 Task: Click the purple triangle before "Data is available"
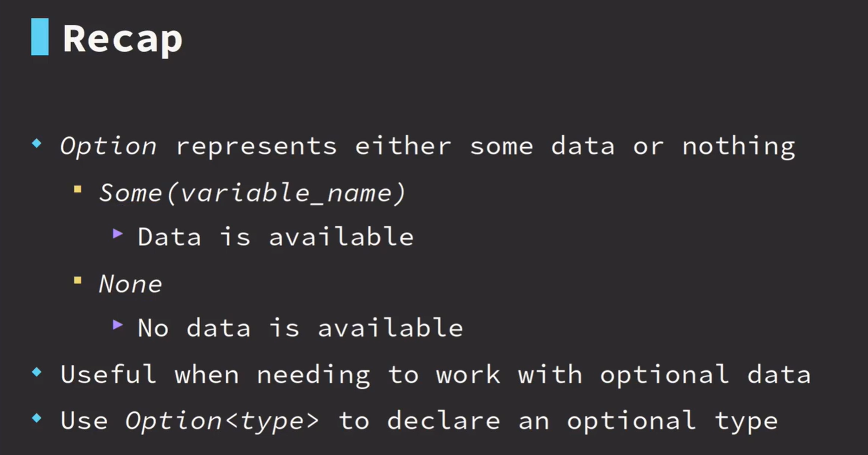point(118,234)
